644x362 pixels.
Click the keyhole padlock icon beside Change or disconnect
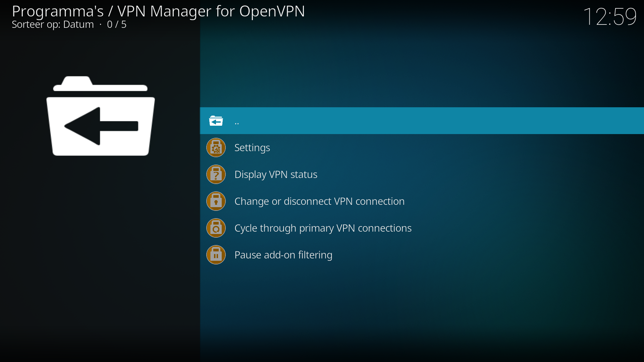[216, 201]
